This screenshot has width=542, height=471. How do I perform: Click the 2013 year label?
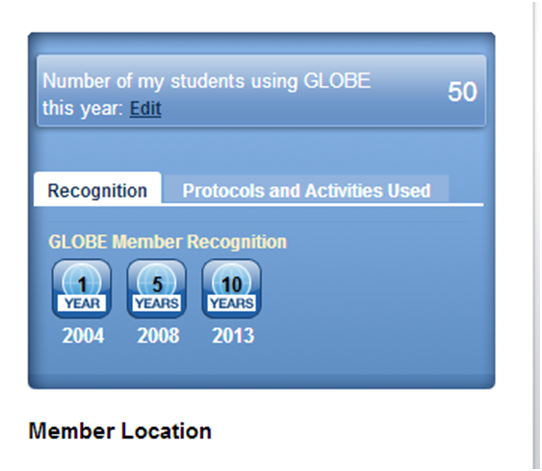click(233, 336)
